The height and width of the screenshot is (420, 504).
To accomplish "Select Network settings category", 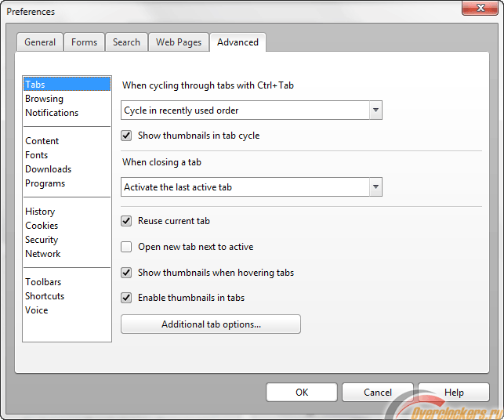I will point(67,254).
